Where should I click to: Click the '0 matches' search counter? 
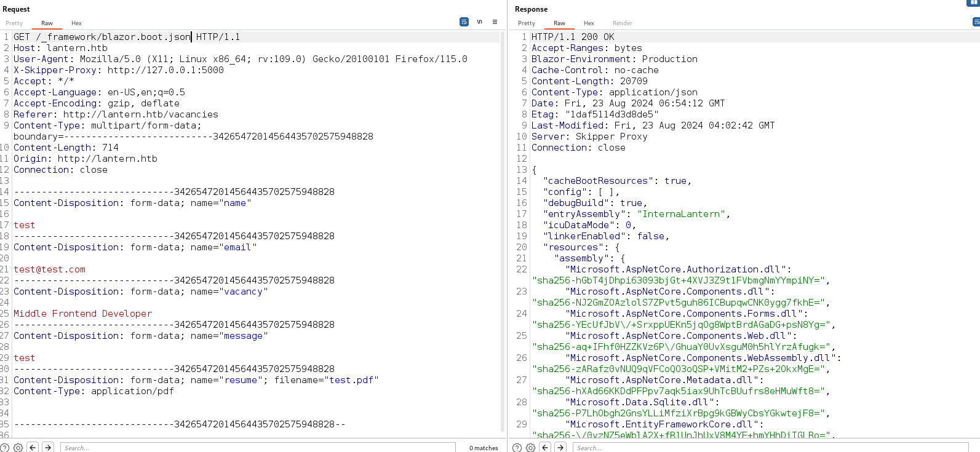click(484, 448)
